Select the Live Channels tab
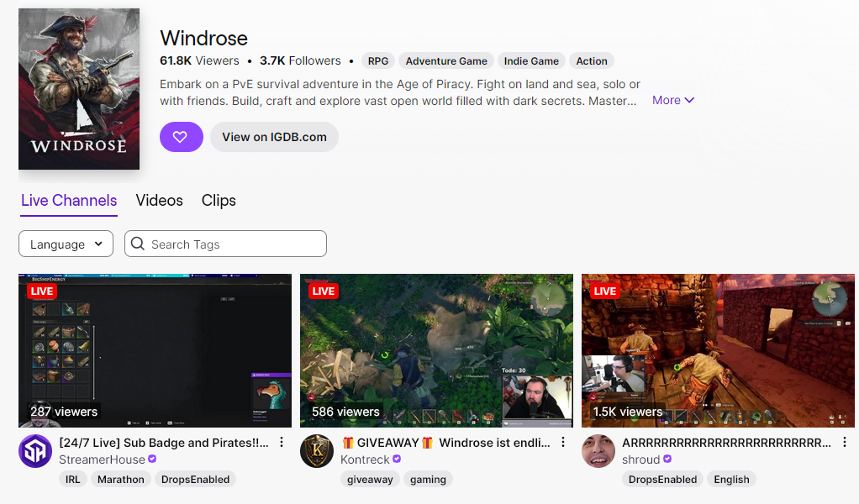 [69, 200]
